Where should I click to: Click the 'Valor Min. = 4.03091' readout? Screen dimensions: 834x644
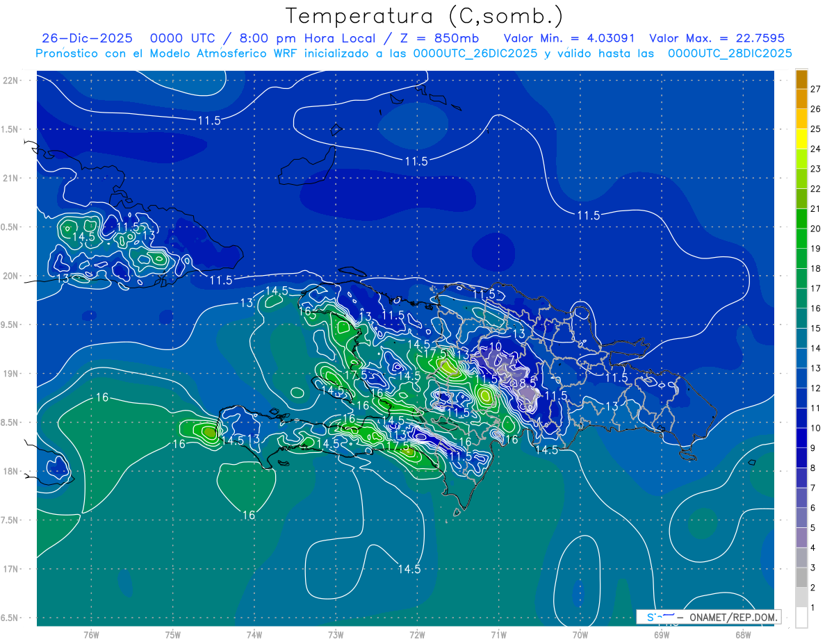[x=569, y=38]
